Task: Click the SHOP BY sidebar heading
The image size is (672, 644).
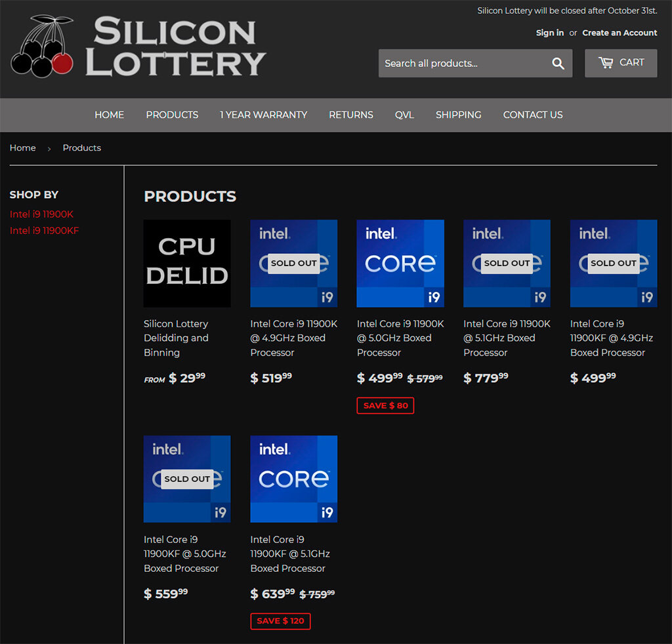Action: point(34,195)
